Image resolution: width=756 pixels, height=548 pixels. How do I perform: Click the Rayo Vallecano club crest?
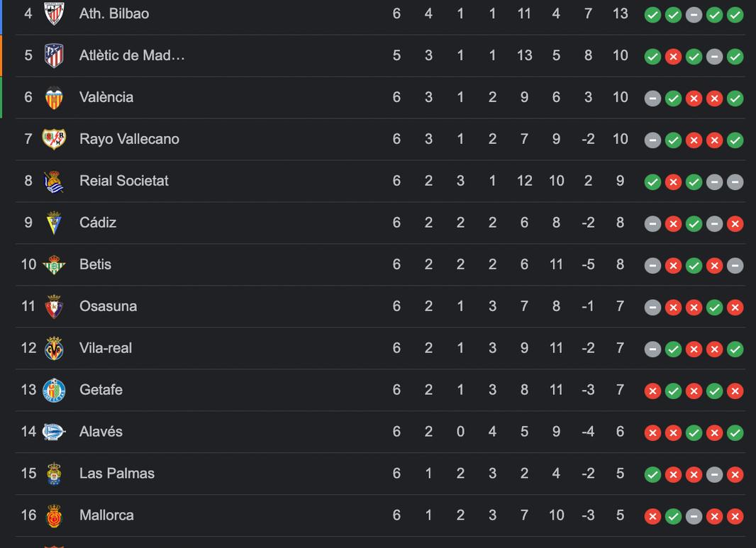[x=54, y=139]
